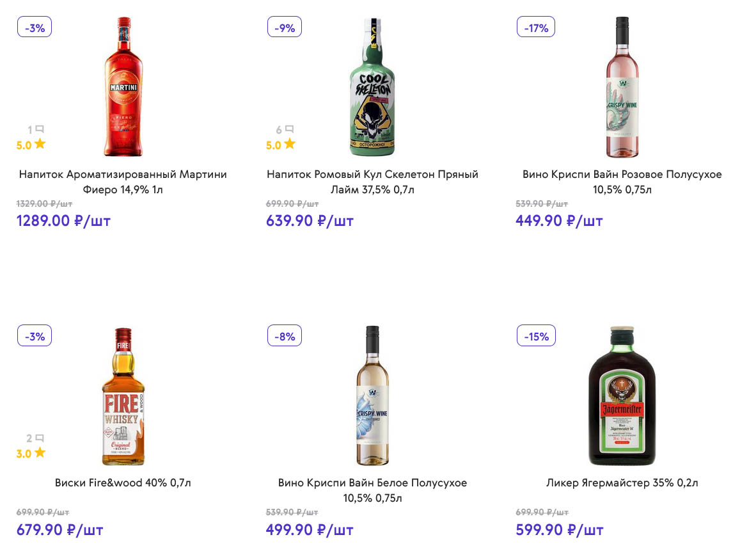Click the comment icon on Martini Fiero
This screenshot has width=756, height=544.
coord(40,129)
